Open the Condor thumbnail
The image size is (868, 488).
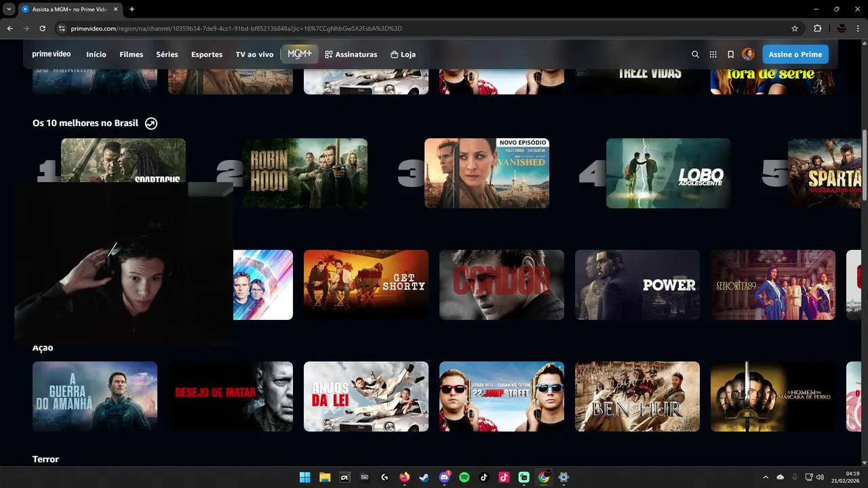tap(502, 285)
